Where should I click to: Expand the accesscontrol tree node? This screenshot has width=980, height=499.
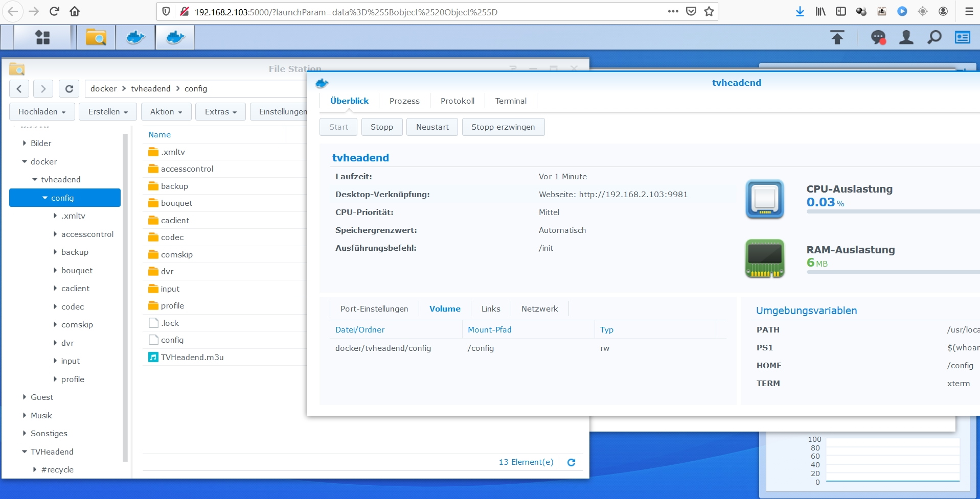(x=55, y=234)
